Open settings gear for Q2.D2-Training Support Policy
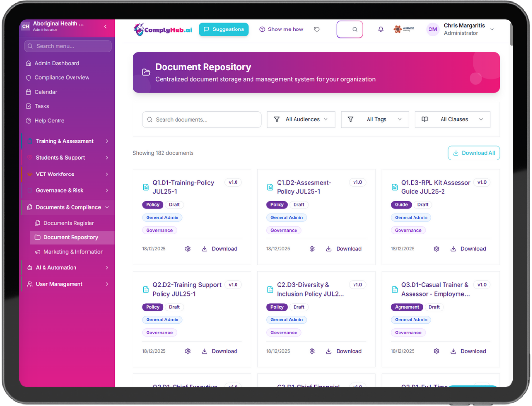 pos(188,351)
